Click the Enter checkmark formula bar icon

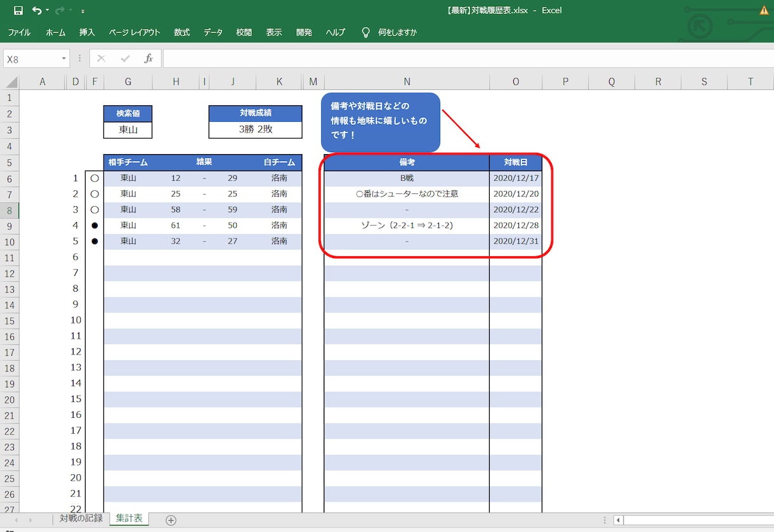tap(125, 59)
